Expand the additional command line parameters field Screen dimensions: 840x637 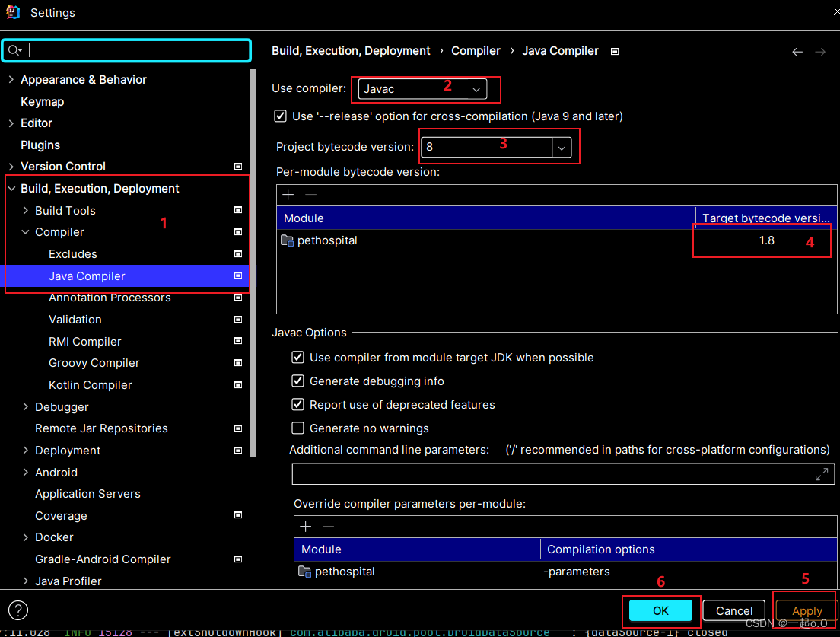[x=822, y=474]
